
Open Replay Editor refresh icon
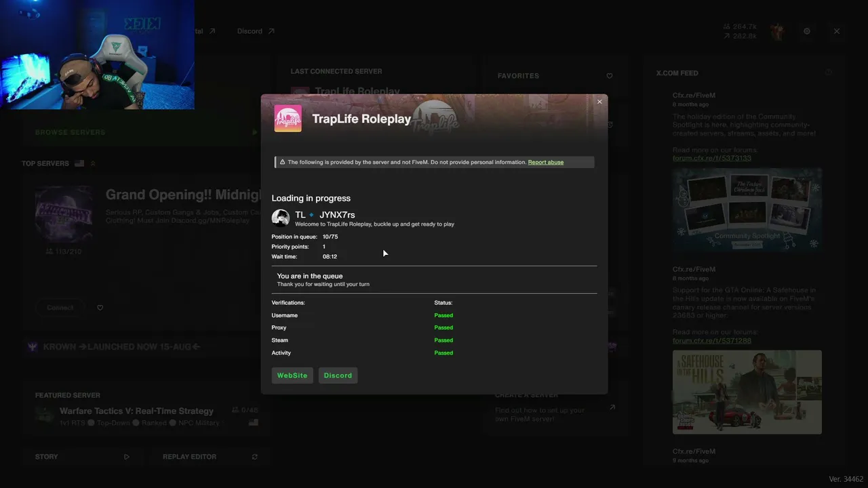coord(255,457)
